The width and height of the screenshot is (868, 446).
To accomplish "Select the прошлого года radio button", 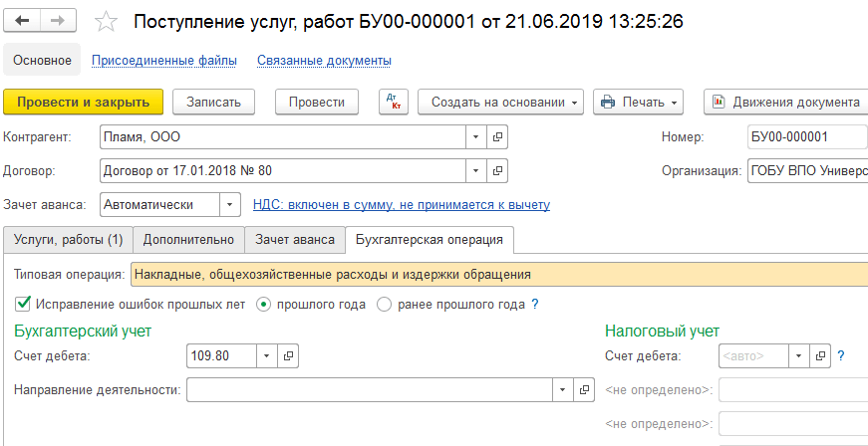I will pyautogui.click(x=264, y=305).
